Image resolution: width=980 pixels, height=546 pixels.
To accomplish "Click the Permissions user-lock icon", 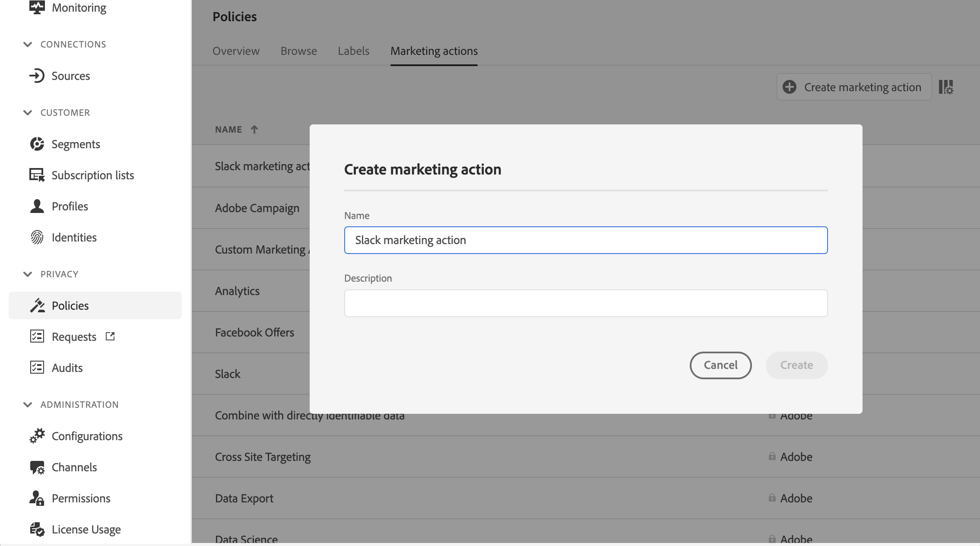I will coord(37,498).
